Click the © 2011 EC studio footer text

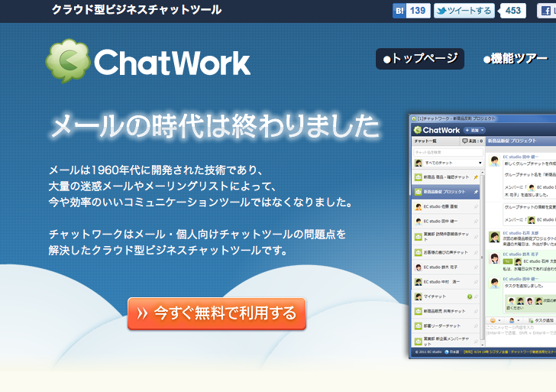[x=428, y=352]
